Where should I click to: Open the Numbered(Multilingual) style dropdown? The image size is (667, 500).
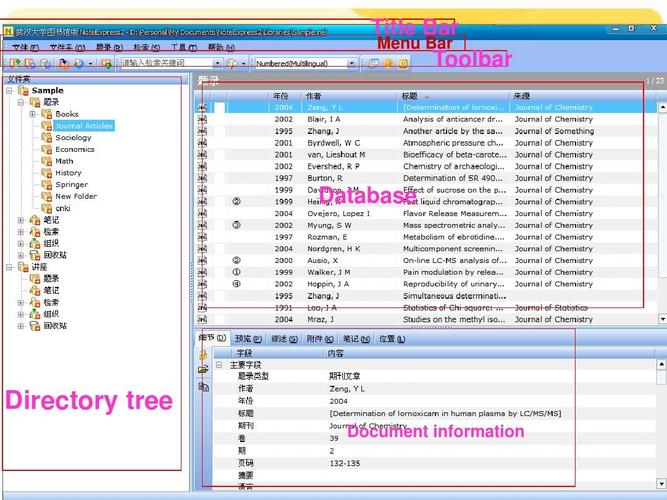(x=351, y=63)
